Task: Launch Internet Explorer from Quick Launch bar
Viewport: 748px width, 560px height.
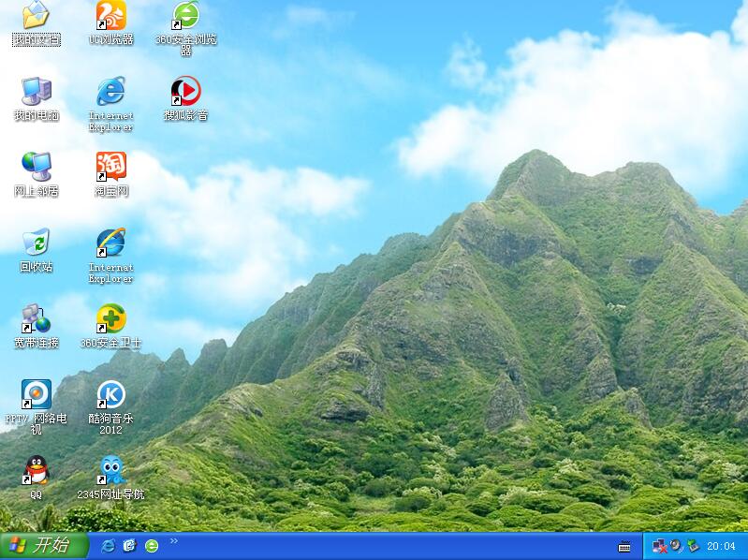Action: click(108, 546)
